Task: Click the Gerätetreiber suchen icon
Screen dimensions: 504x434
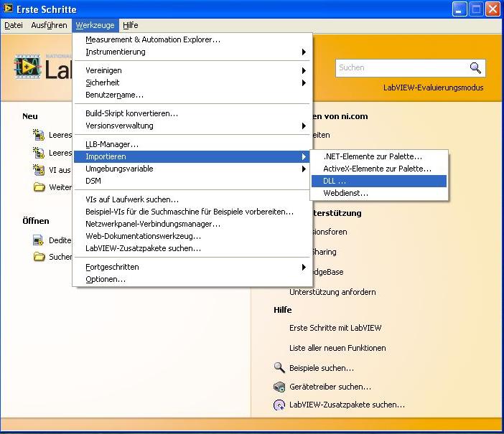Action: pos(280,387)
